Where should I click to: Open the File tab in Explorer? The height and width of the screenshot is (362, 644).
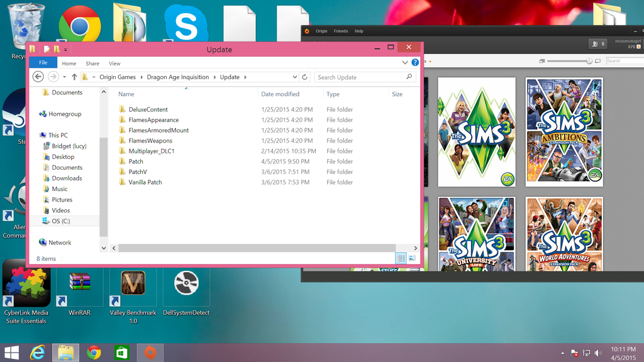point(43,63)
